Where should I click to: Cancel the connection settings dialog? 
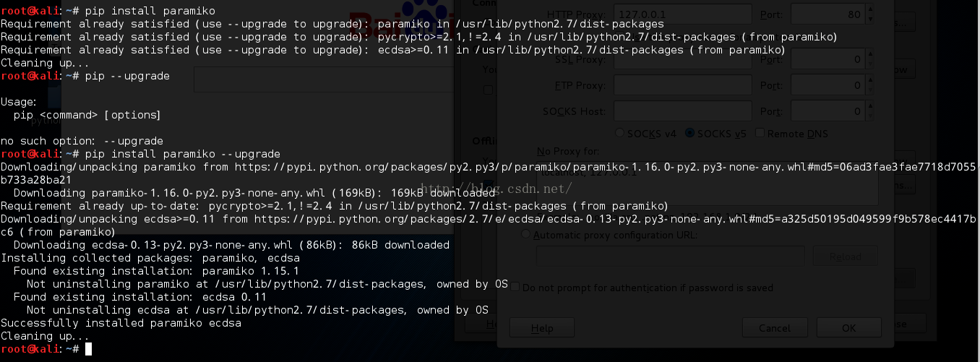(774, 328)
